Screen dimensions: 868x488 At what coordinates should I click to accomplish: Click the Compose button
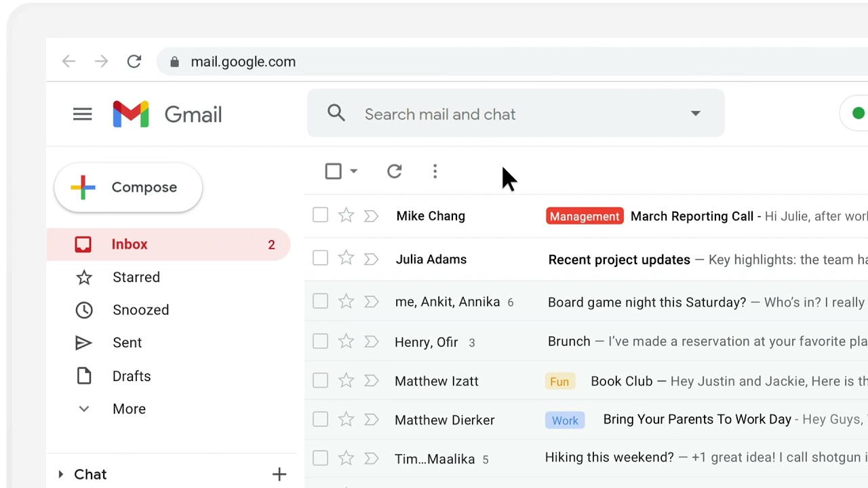click(x=128, y=188)
